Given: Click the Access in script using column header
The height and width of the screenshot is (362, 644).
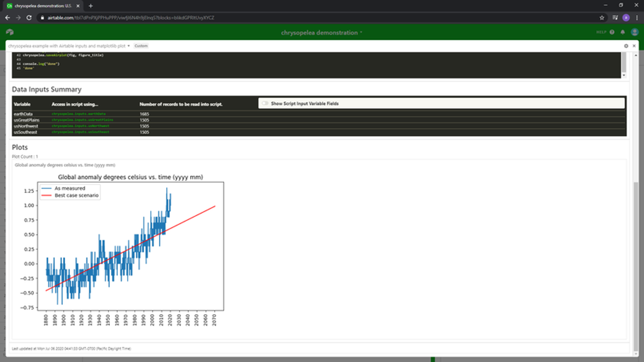Looking at the screenshot, I should pyautogui.click(x=75, y=104).
